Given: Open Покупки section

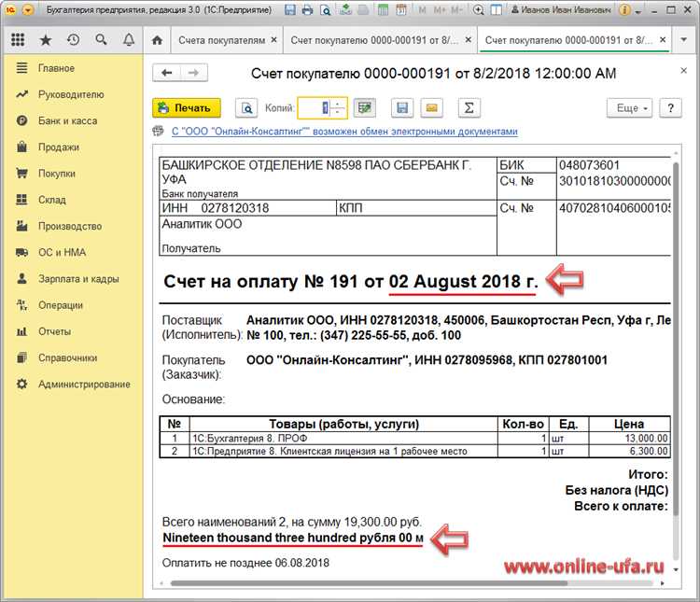Looking at the screenshot, I should pos(57,174).
